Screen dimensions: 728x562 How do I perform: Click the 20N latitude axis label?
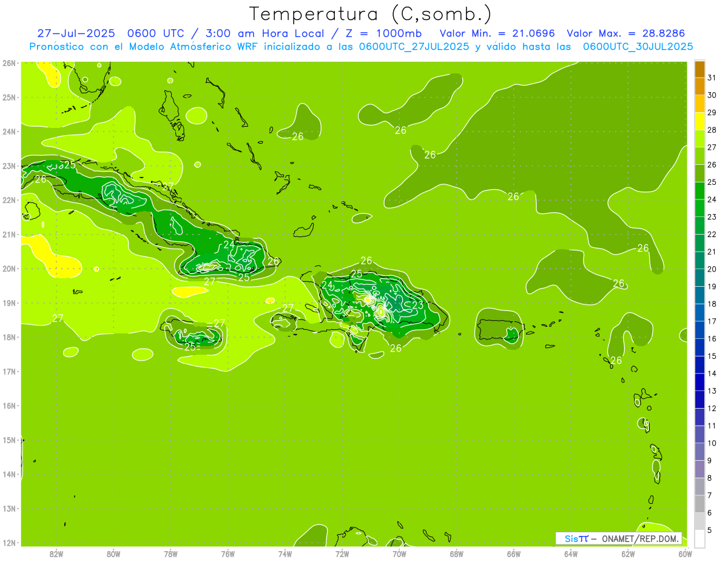(9, 269)
